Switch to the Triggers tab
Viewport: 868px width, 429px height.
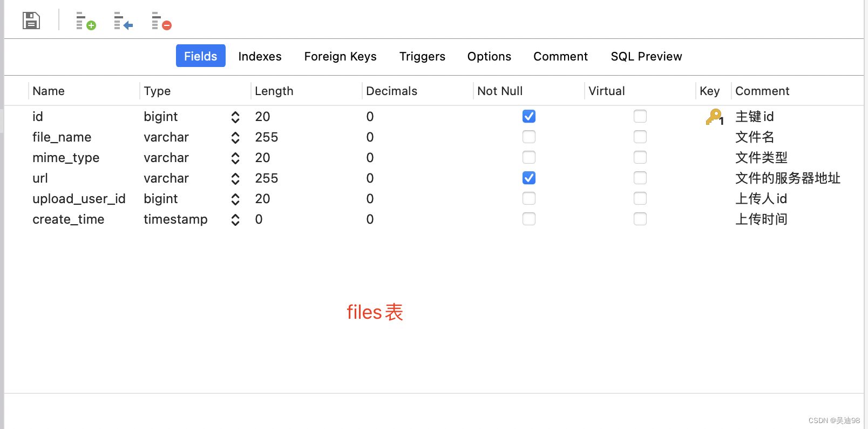(422, 56)
